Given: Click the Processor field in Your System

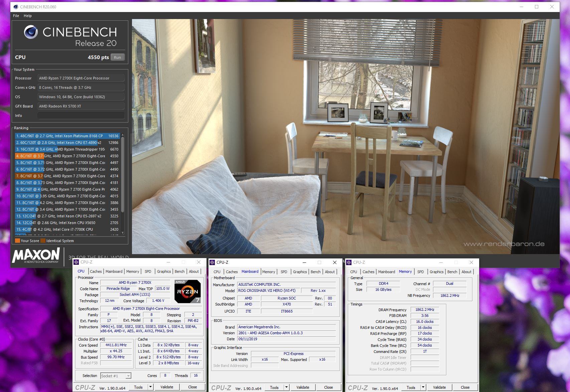Looking at the screenshot, I should click(x=81, y=78).
